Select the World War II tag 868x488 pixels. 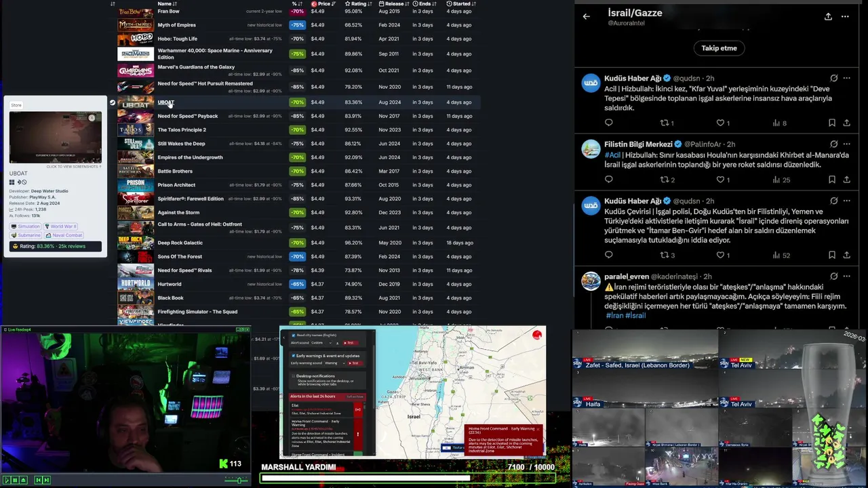[x=61, y=226]
